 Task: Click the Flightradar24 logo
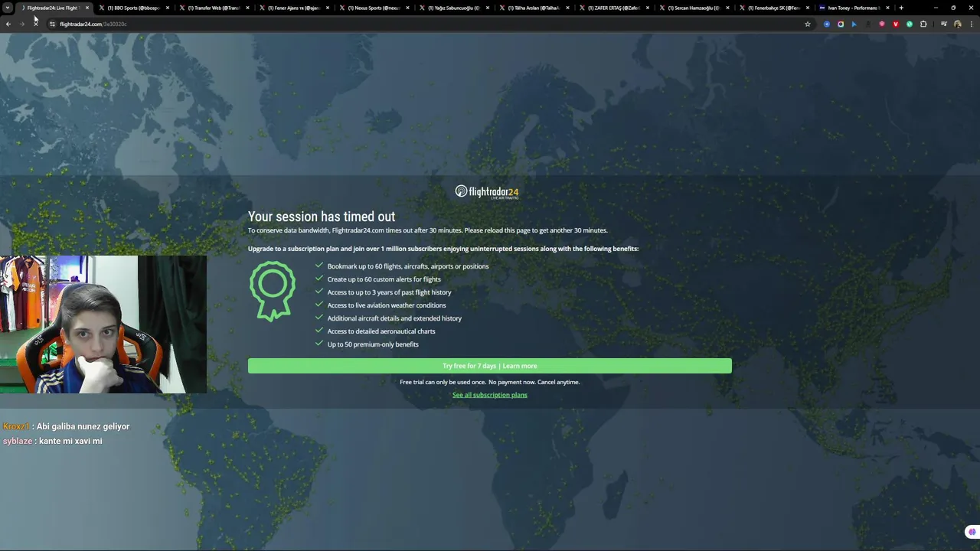coord(487,191)
